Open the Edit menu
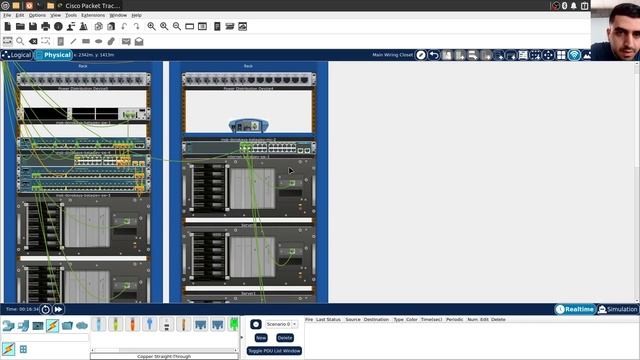Screen dimensions: 640x360 (x=20, y=15)
